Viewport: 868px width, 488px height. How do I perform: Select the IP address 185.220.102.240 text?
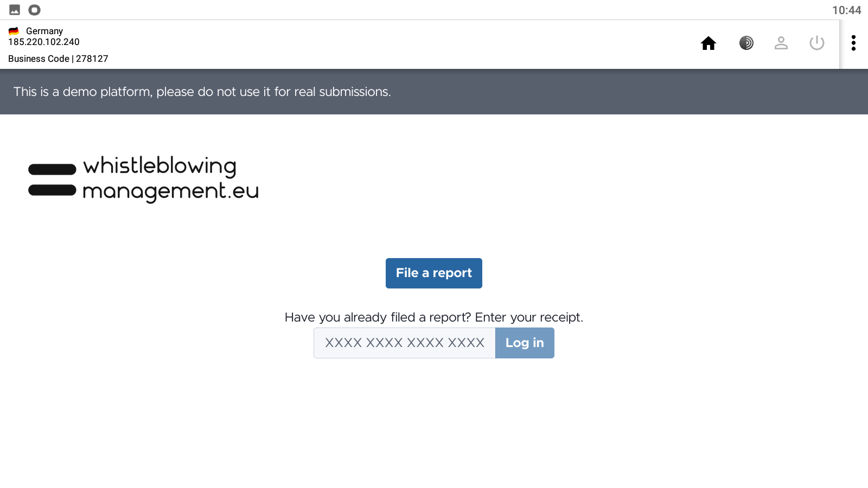(x=44, y=42)
